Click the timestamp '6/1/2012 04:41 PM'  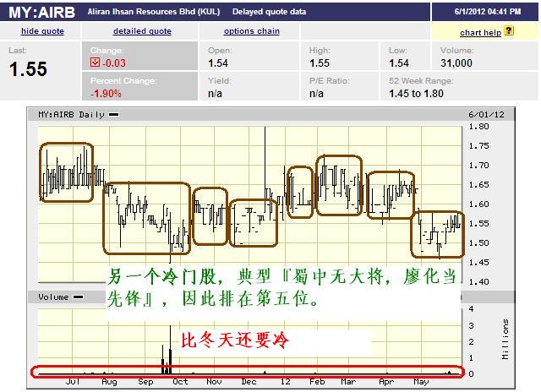click(488, 11)
